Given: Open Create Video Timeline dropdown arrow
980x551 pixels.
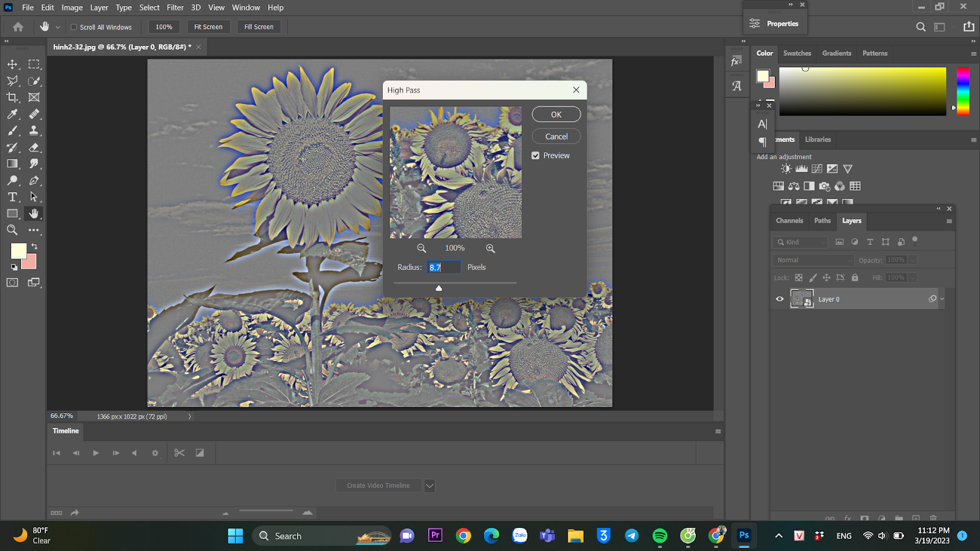Looking at the screenshot, I should click(x=429, y=485).
